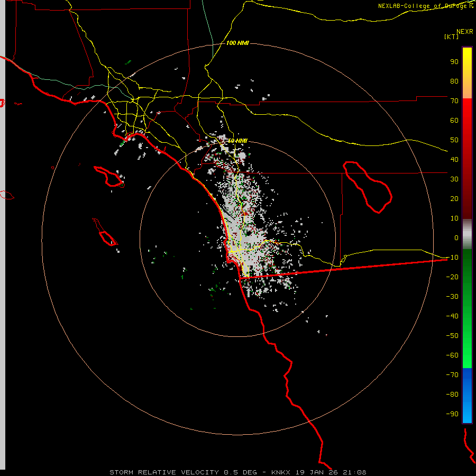Click the -90 value on the velocity scale
The width and height of the screenshot is (476, 476).
[452, 414]
